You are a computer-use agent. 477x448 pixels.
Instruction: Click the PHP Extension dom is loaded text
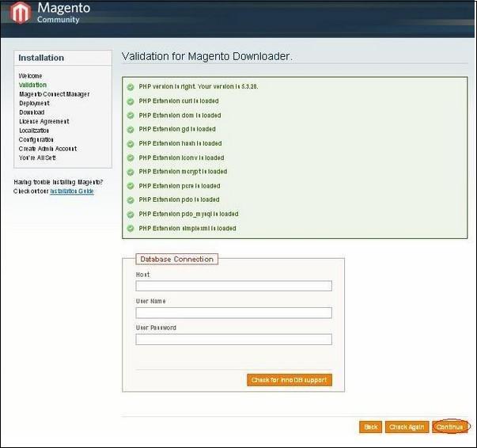pos(180,116)
